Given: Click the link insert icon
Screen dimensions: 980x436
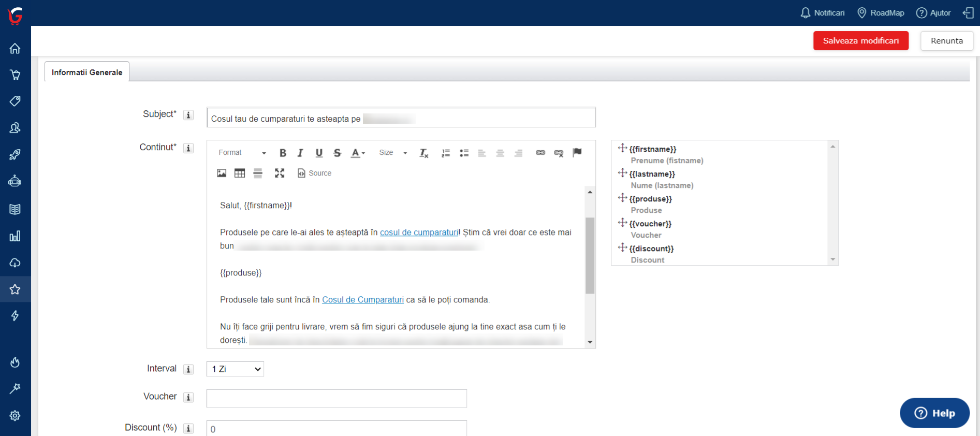Looking at the screenshot, I should pyautogui.click(x=540, y=153).
